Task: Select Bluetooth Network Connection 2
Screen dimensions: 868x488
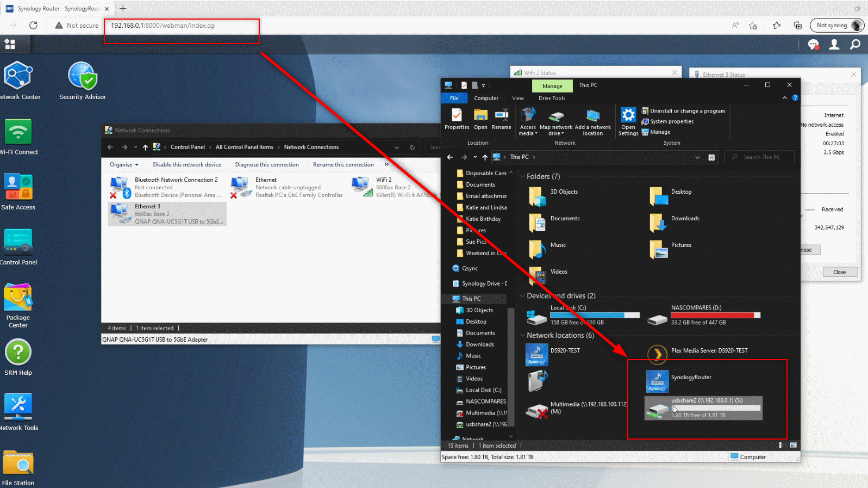Action: tap(165, 187)
